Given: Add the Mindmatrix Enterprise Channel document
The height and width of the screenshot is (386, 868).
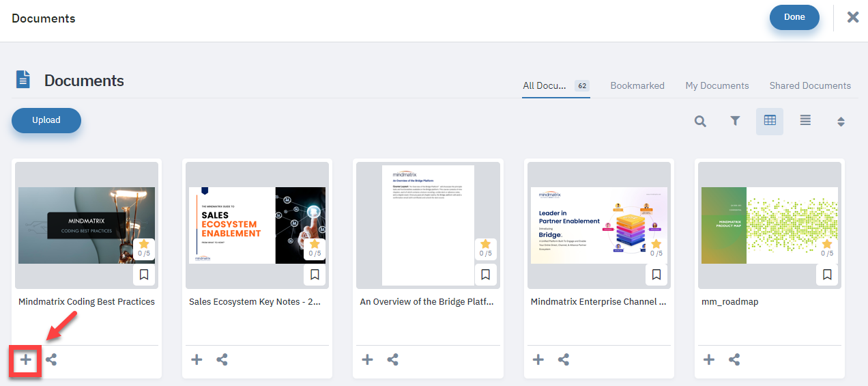Looking at the screenshot, I should 538,359.
